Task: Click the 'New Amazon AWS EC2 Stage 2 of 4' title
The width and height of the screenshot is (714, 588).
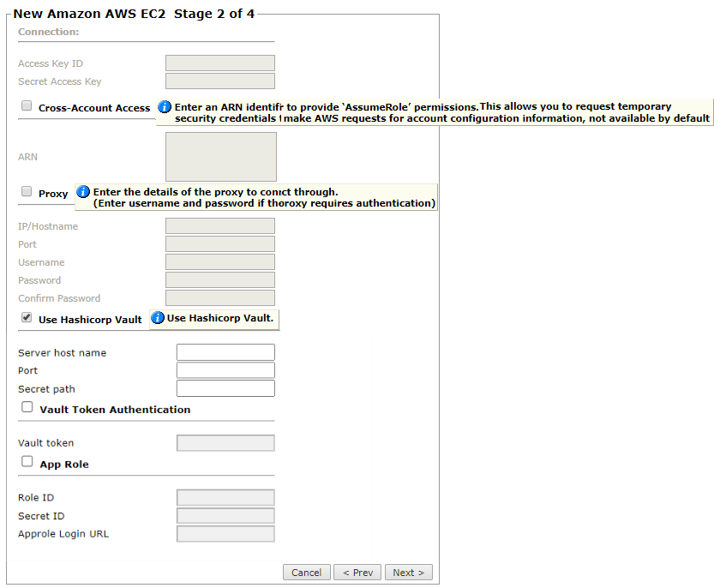Action: [134, 14]
